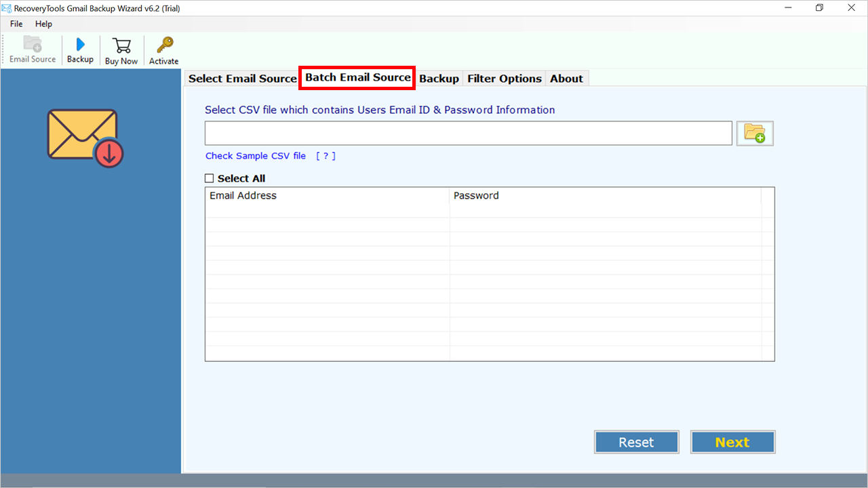Open the File menu
The image size is (868, 488).
pyautogui.click(x=16, y=24)
